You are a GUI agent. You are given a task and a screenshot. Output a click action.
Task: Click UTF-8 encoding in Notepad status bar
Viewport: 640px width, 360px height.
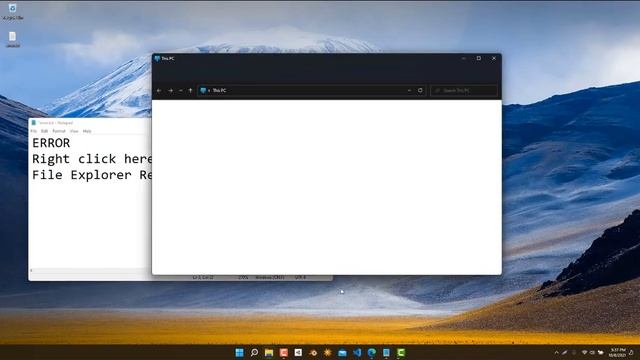(x=300, y=278)
